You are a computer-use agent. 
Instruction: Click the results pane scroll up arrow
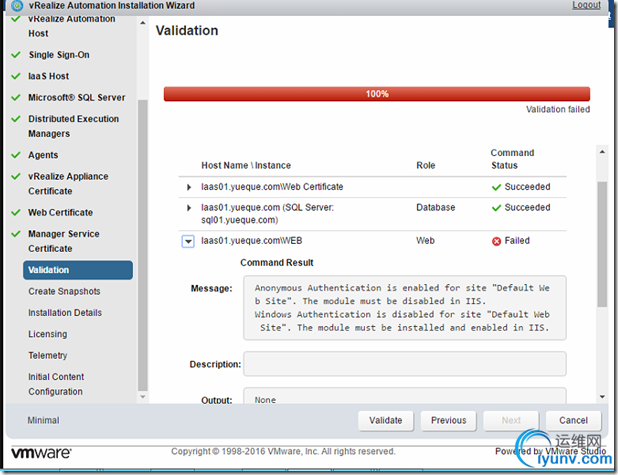[602, 152]
